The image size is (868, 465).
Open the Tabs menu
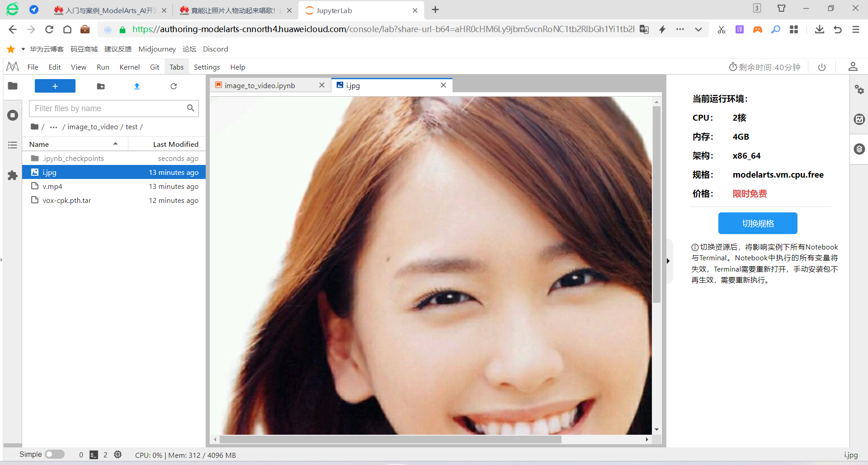coord(176,67)
